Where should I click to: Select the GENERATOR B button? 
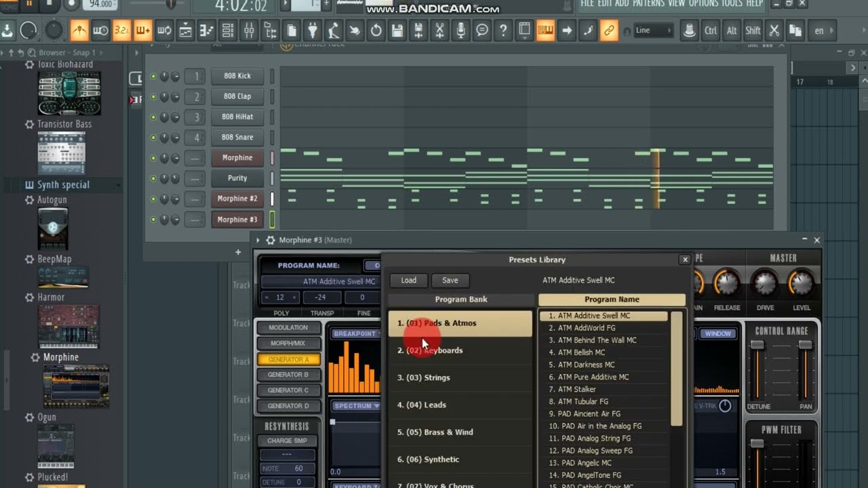pyautogui.click(x=288, y=374)
